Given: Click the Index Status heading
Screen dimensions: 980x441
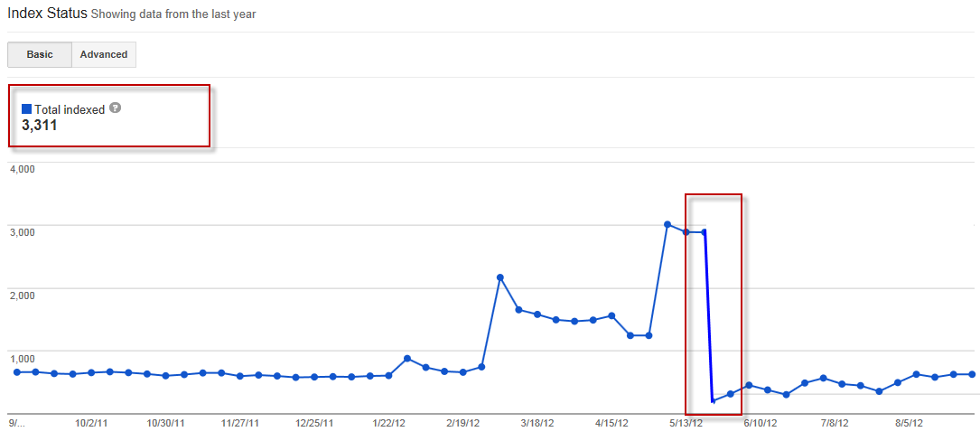Looking at the screenshot, I should (x=46, y=14).
